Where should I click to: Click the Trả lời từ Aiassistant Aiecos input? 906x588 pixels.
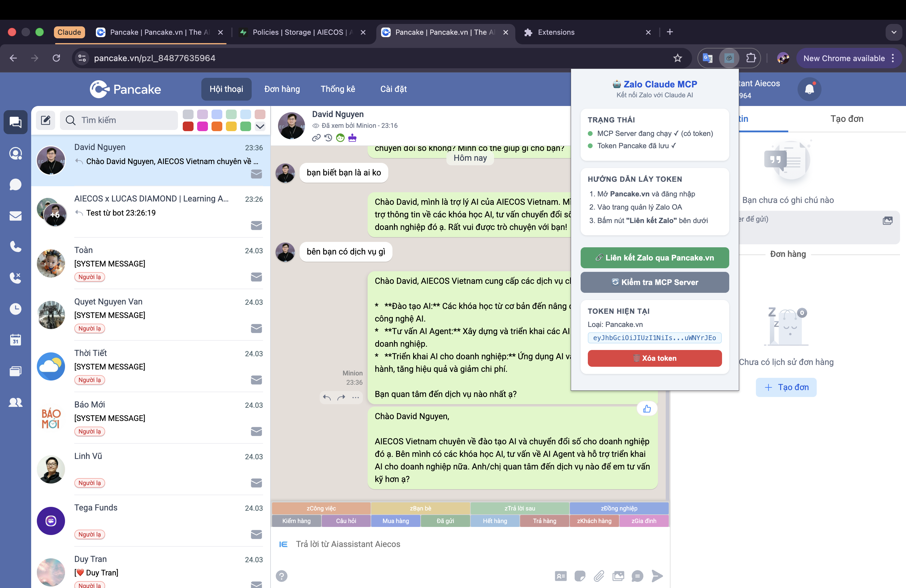tap(470, 544)
